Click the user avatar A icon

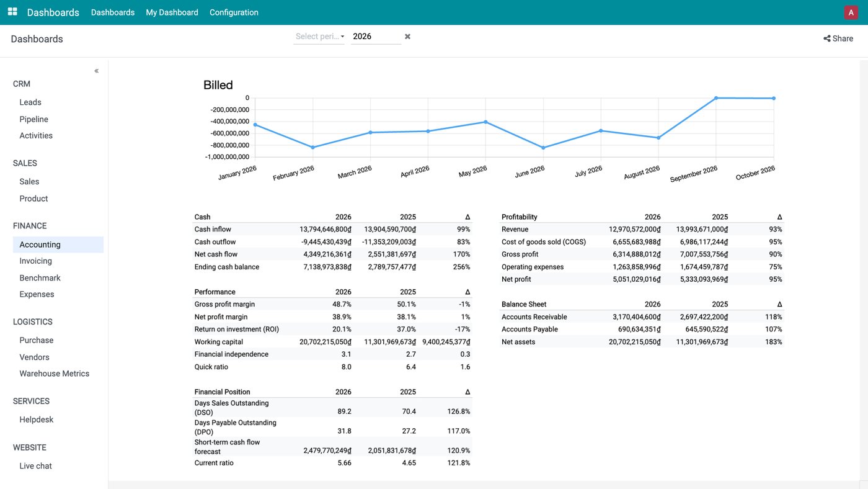click(851, 12)
